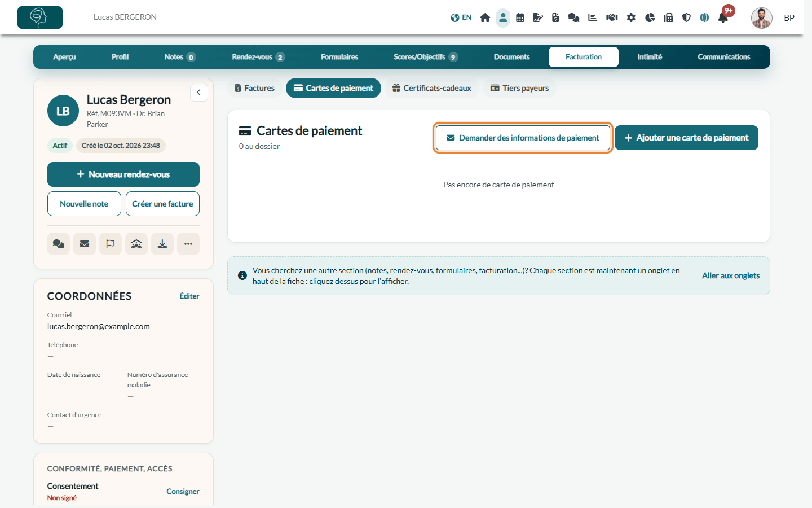Click the Aller aux onglets link
Screen dimensions: 812x508
731,275
